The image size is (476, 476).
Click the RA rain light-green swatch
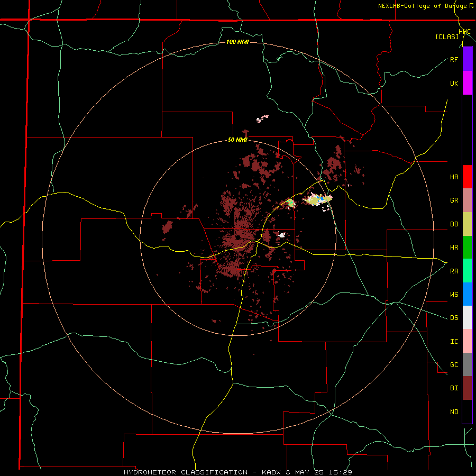467,271
